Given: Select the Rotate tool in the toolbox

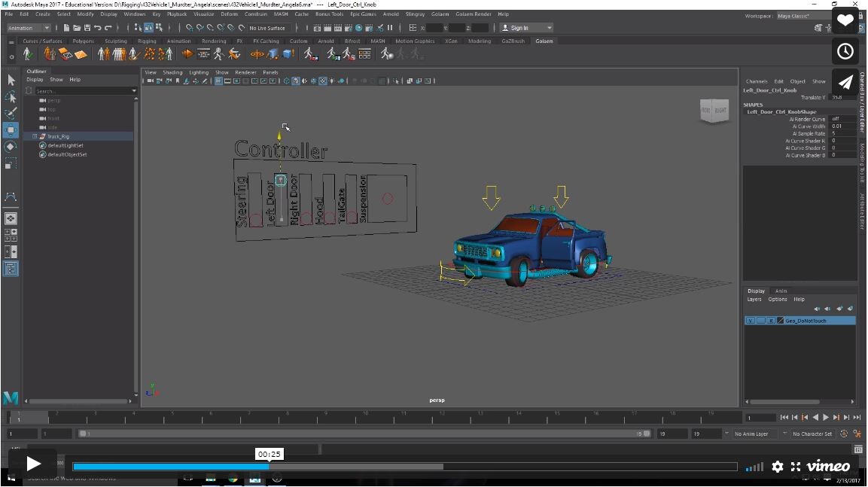Looking at the screenshot, I should [11, 147].
